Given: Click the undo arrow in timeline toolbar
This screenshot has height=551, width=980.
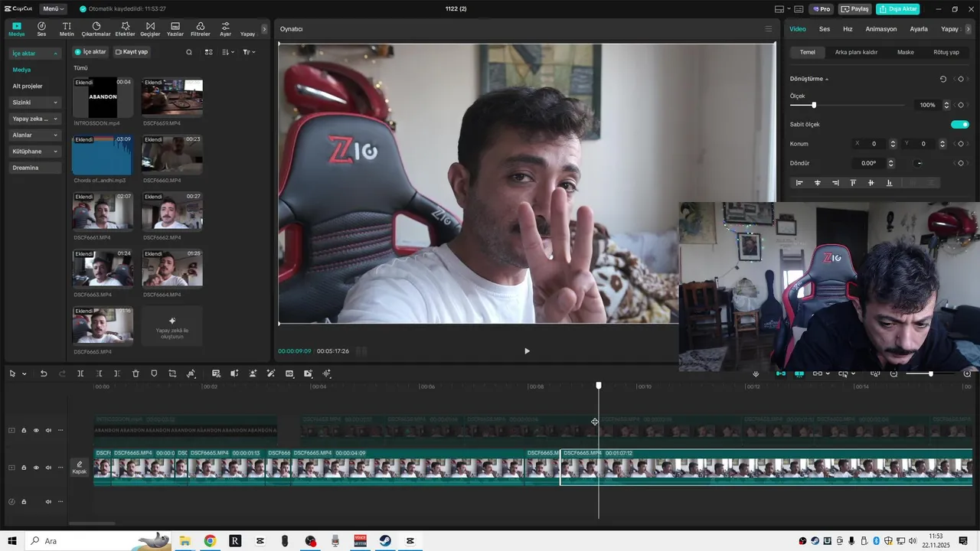Looking at the screenshot, I should (44, 373).
